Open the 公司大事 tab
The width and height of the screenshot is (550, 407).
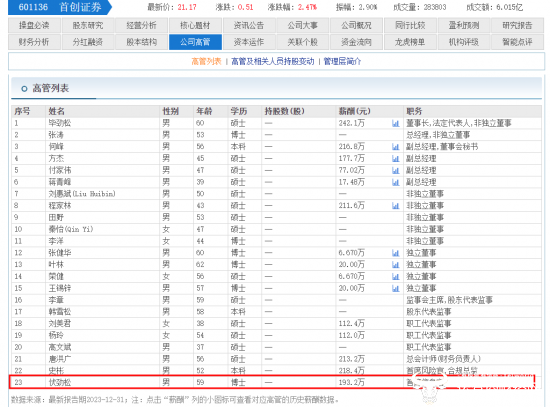302,25
